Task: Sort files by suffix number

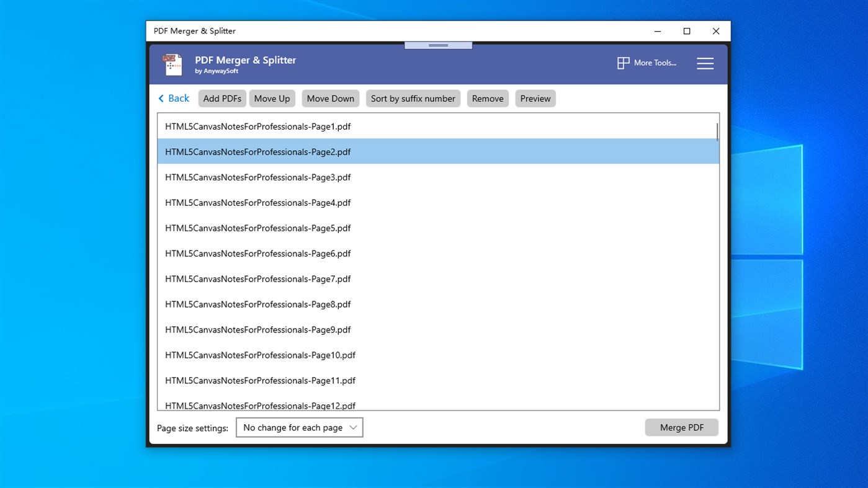Action: 413,98
